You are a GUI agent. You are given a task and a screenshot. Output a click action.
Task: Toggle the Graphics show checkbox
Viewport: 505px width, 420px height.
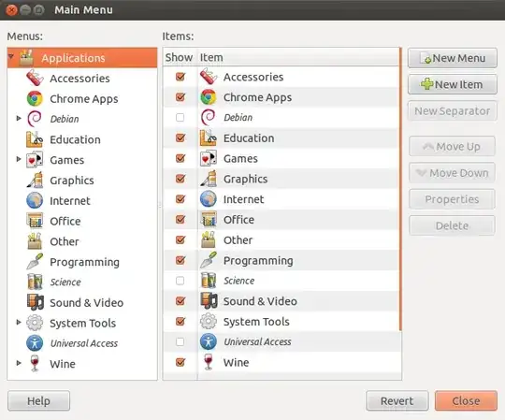180,179
